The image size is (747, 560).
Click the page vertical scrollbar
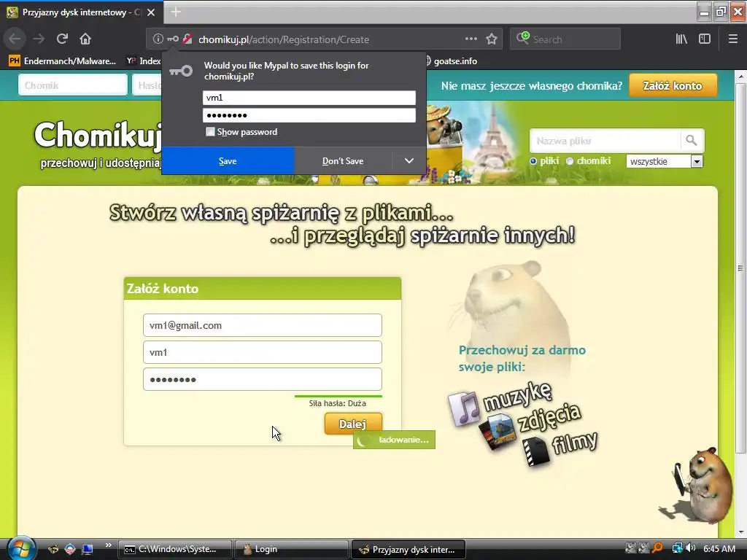(740, 268)
